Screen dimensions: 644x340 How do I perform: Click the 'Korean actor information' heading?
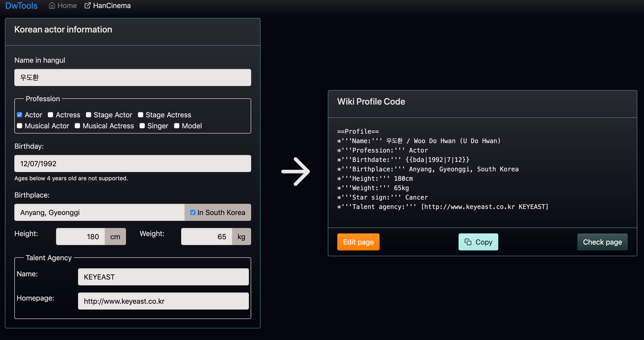(63, 30)
